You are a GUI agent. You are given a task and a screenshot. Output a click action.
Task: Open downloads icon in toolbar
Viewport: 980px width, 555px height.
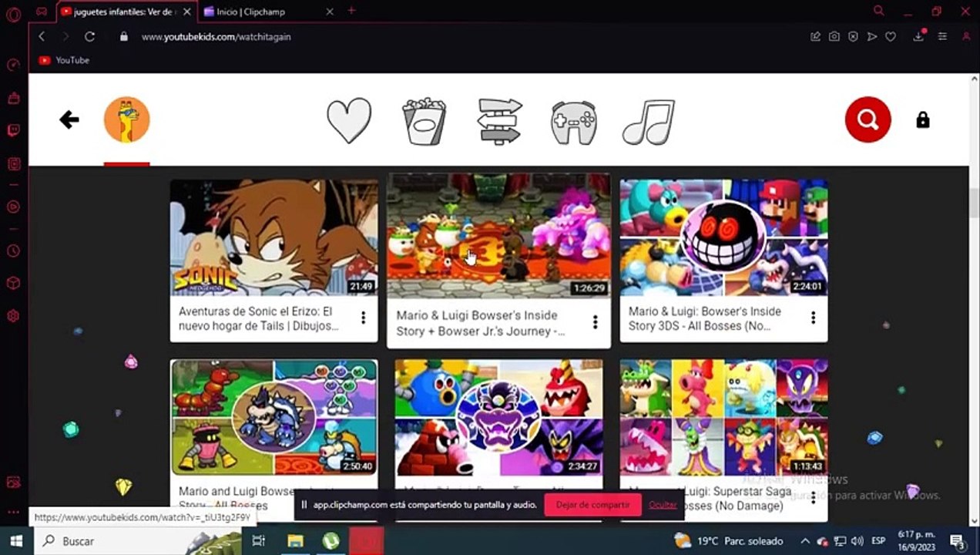pos(918,36)
